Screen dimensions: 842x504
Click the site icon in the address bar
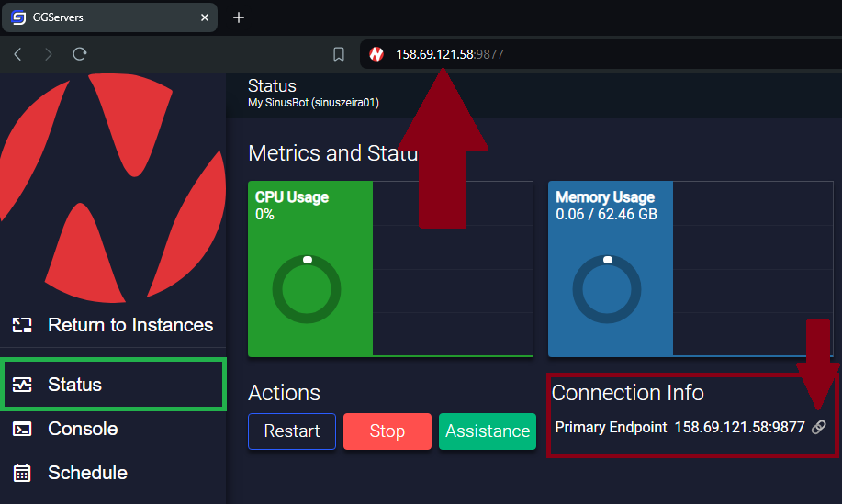pyautogui.click(x=376, y=55)
